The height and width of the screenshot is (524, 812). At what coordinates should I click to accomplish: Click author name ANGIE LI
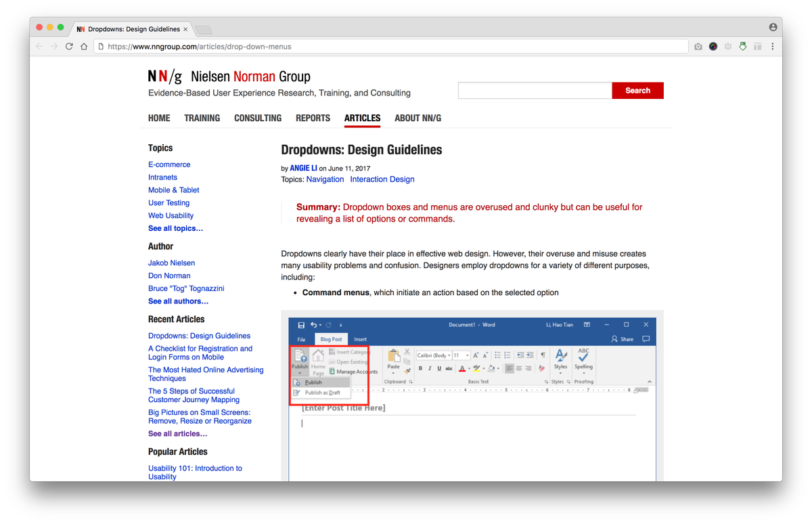coord(304,168)
